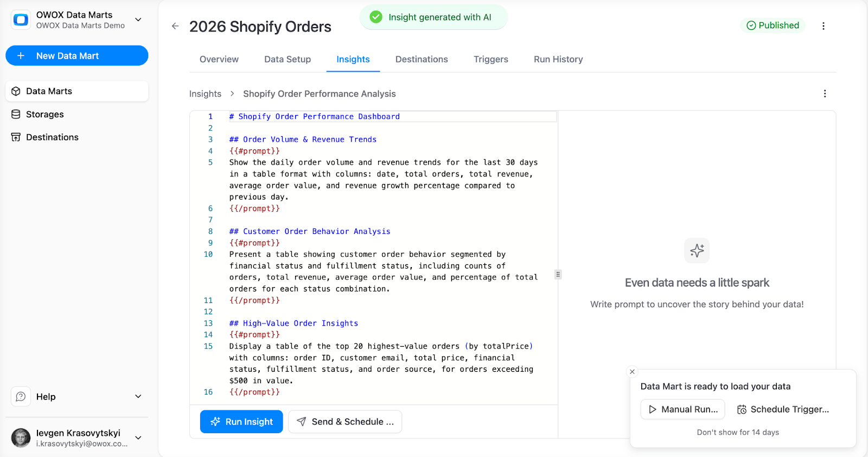Open the Help chat icon
This screenshot has width=868, height=457.
coord(20,396)
